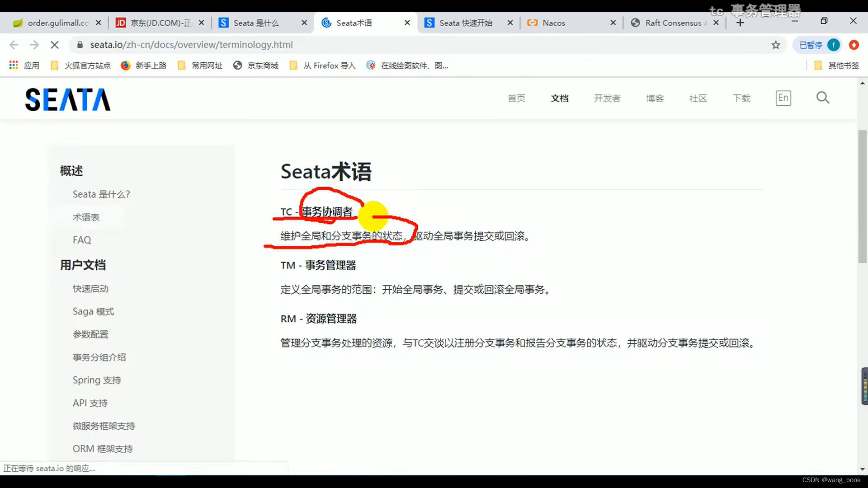868x488 pixels.
Task: Open 开发者 in site navigation
Action: [607, 98]
